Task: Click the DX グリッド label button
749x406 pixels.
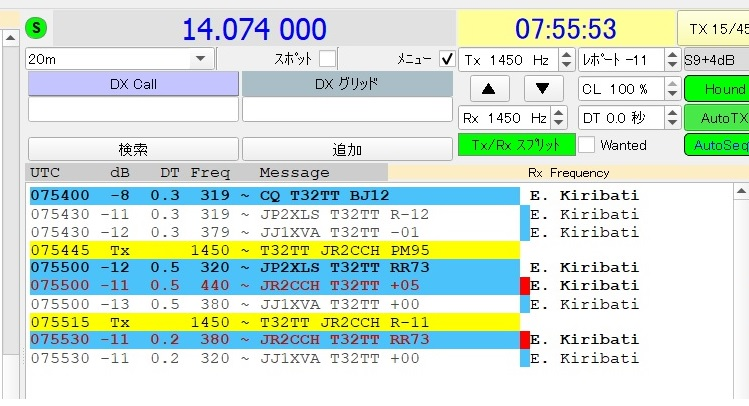Action: [347, 84]
